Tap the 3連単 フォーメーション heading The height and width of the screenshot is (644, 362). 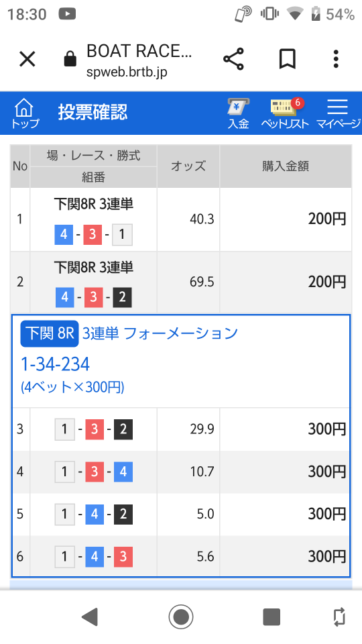(x=160, y=333)
